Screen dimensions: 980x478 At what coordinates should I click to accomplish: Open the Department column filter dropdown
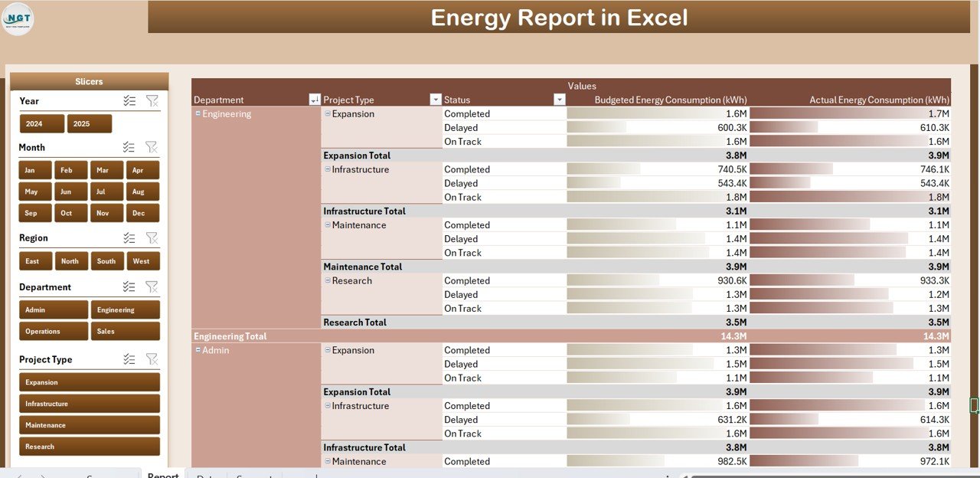click(314, 100)
